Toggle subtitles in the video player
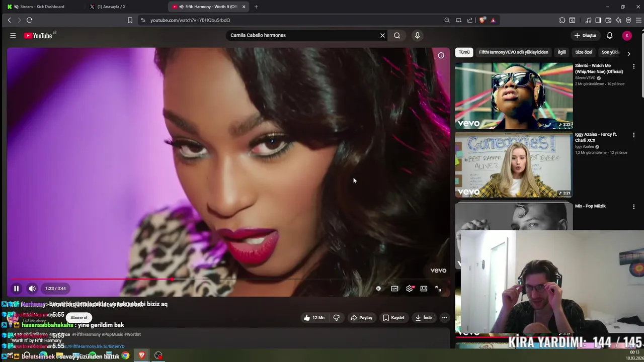Screen dimensions: 644x362 click(394, 289)
